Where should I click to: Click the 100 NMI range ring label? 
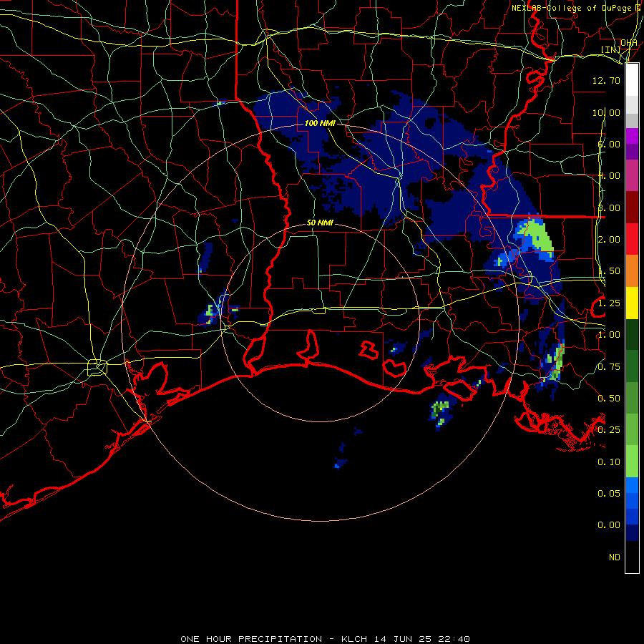(320, 123)
